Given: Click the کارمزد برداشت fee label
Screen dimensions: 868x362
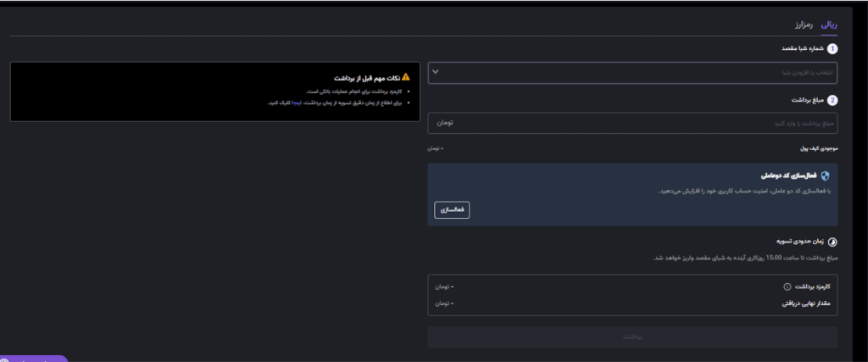Looking at the screenshot, I should point(813,287).
